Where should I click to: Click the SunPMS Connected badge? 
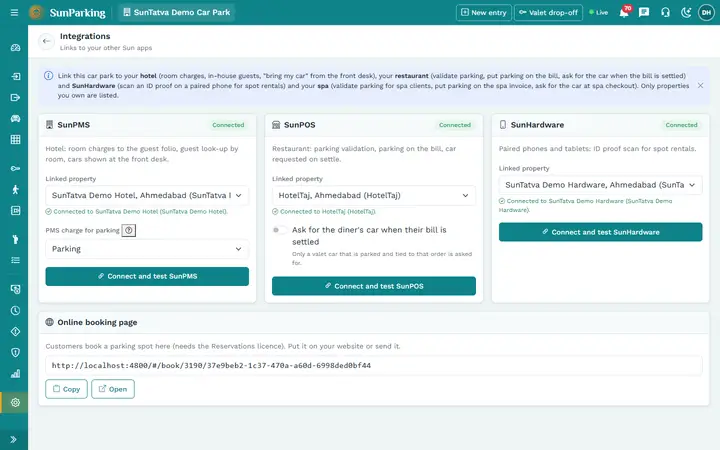pyautogui.click(x=228, y=125)
